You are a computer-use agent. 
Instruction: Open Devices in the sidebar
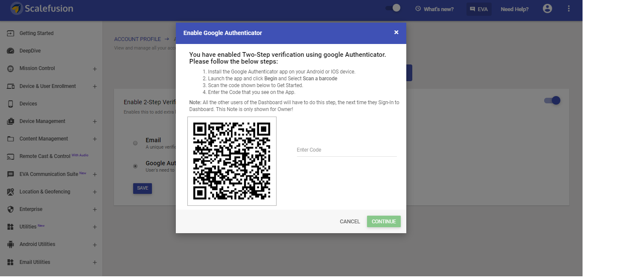coord(28,104)
